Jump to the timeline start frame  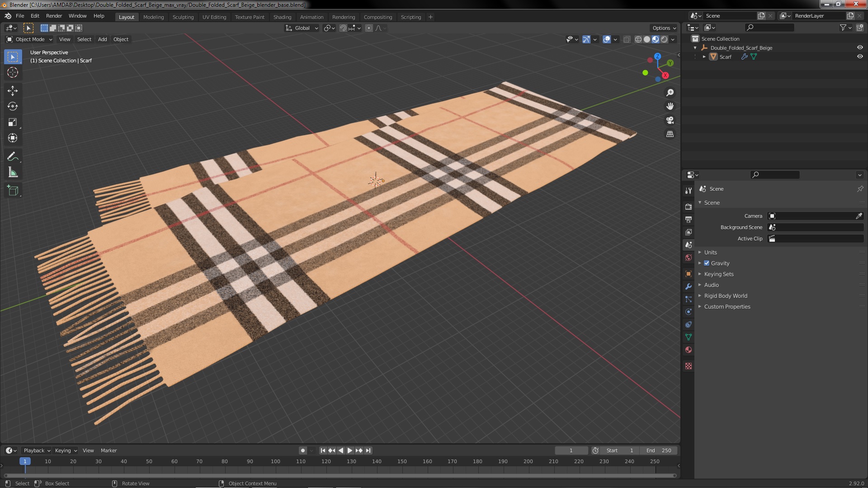pos(323,450)
